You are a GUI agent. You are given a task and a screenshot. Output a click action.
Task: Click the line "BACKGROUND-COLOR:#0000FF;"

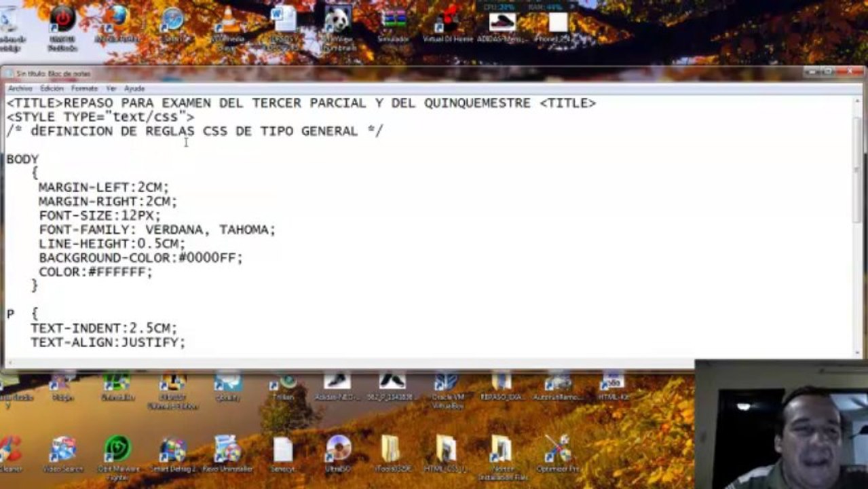[140, 257]
